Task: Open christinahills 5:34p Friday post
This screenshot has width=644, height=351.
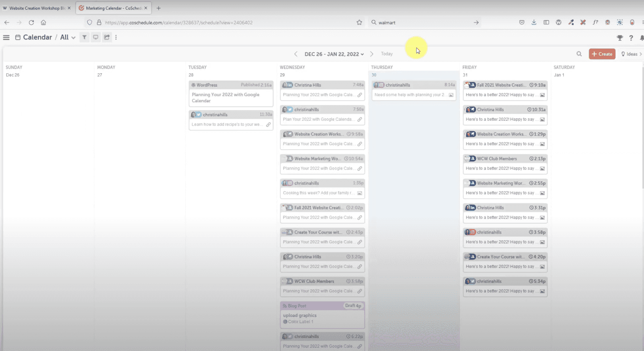Action: (x=505, y=287)
